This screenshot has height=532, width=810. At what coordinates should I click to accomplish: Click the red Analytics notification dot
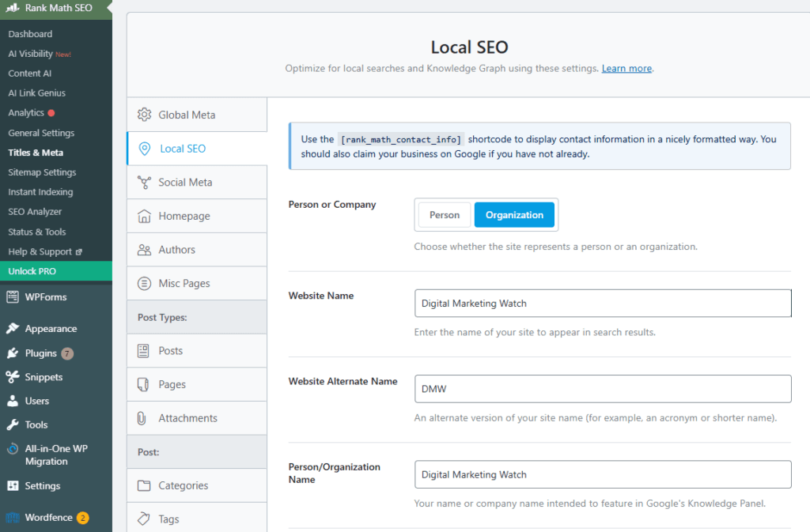coord(51,112)
